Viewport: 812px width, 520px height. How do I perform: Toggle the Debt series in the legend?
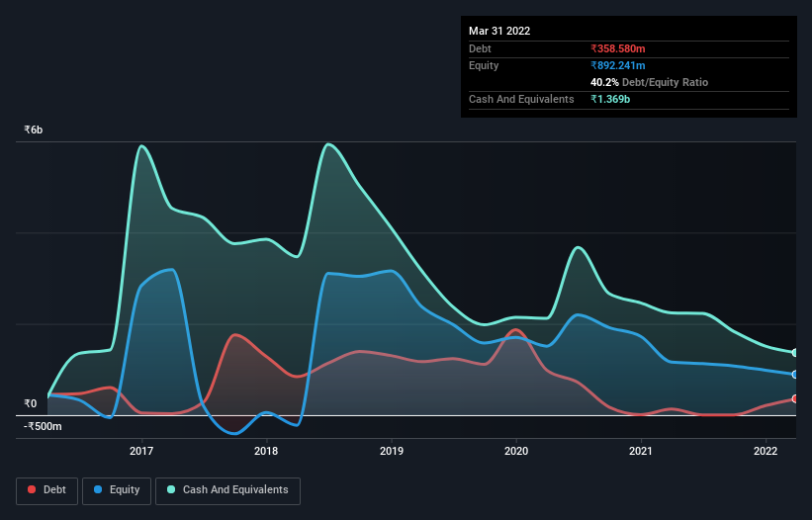47,490
